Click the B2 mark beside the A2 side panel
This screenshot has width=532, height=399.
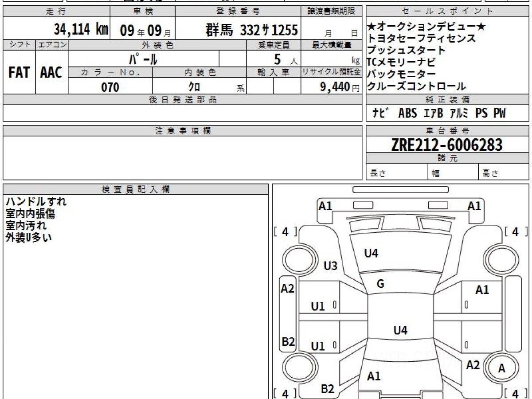[x=288, y=341]
